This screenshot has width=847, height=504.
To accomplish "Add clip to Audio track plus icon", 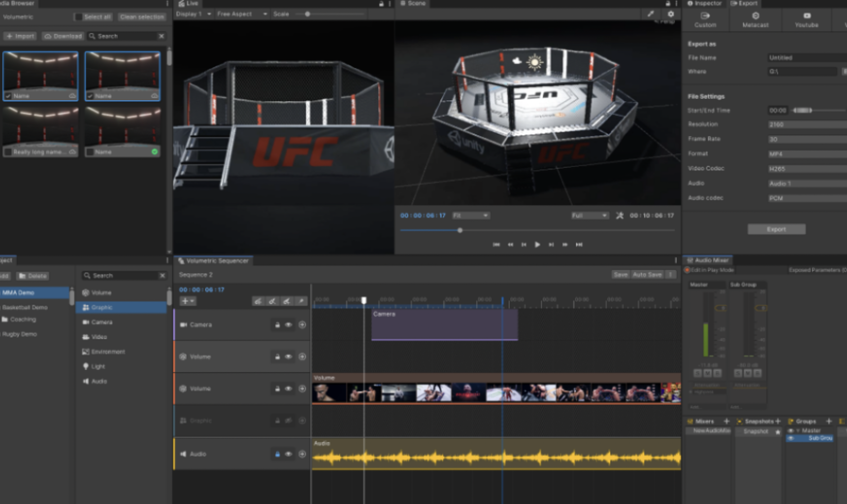I will point(302,454).
